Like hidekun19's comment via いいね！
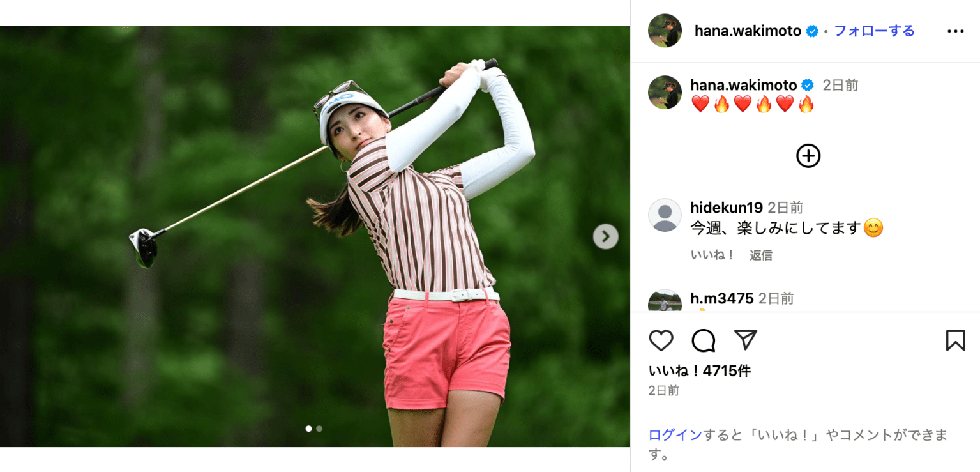The image size is (980, 472). point(713,255)
